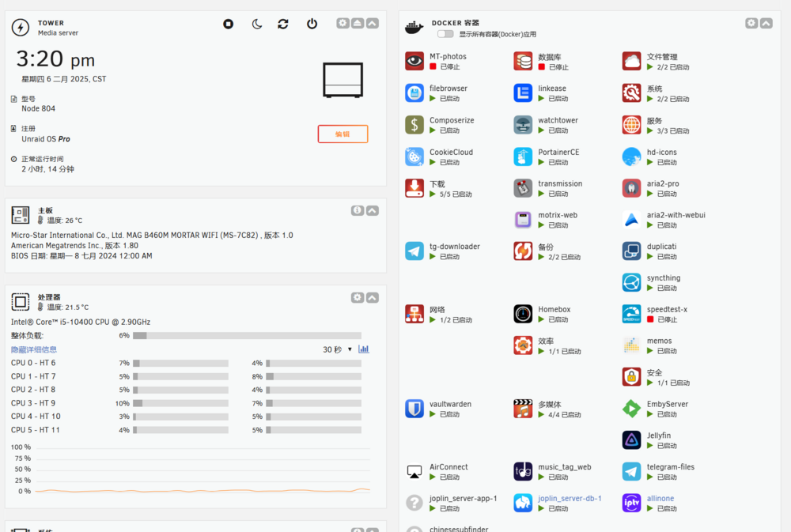Open processor panel settings gear
Viewport: 791px width, 532px height.
[x=358, y=297]
